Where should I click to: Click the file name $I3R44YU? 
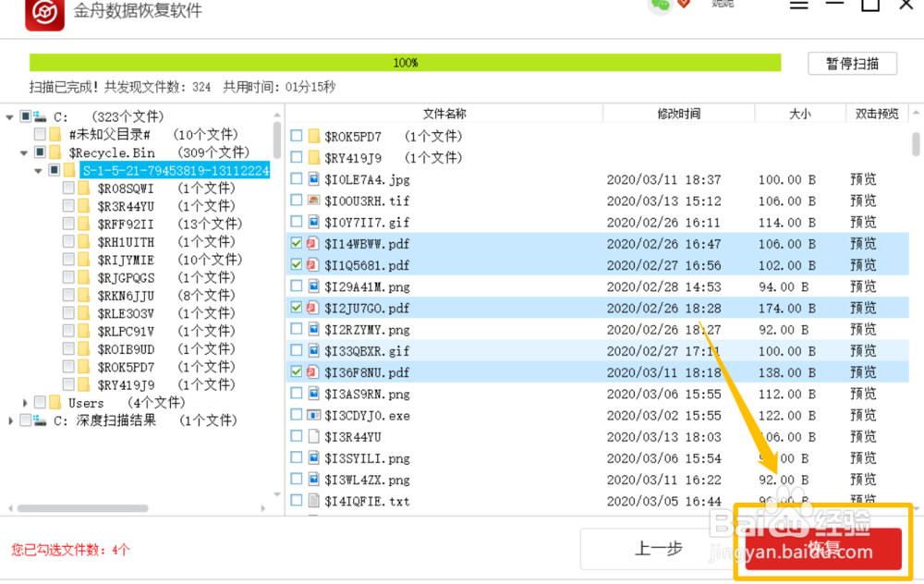tap(352, 437)
